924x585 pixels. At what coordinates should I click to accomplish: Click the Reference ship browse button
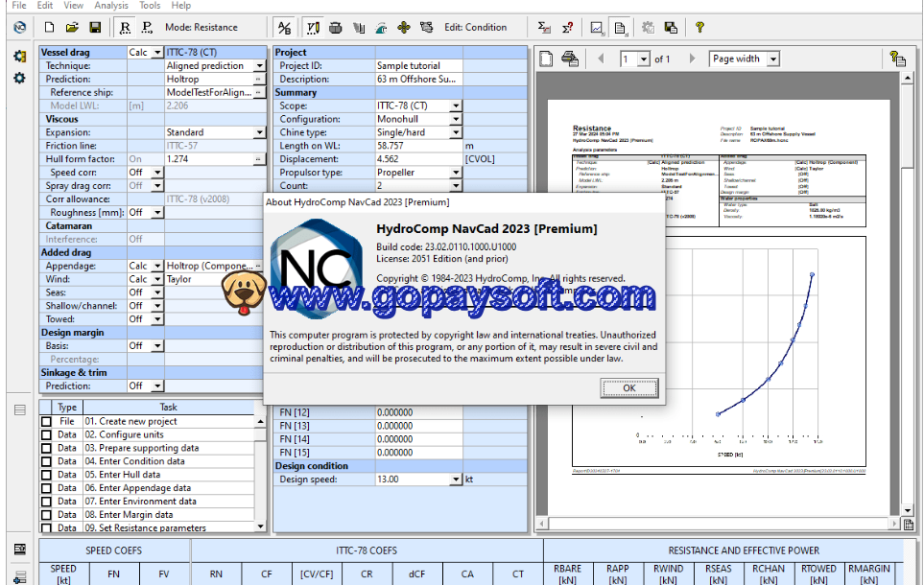coord(259,92)
